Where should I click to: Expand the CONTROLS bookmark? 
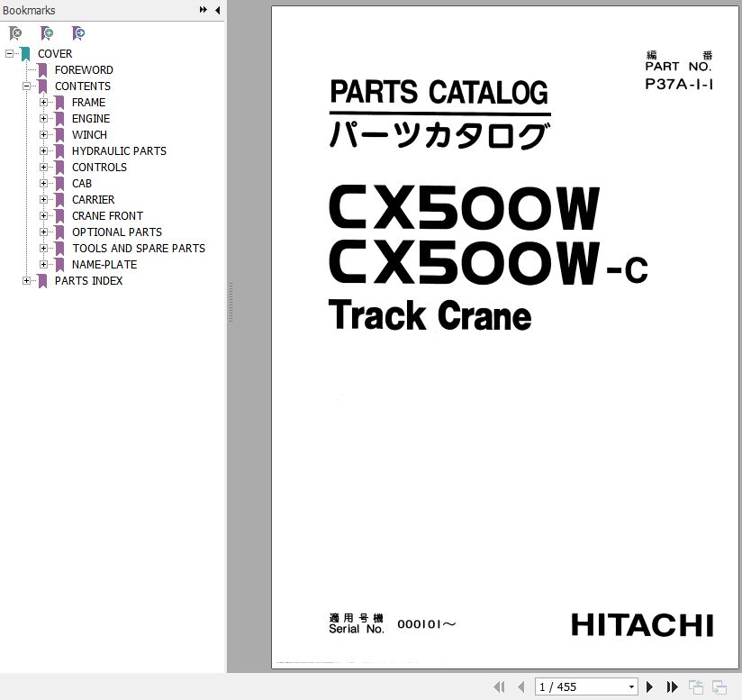pos(43,167)
